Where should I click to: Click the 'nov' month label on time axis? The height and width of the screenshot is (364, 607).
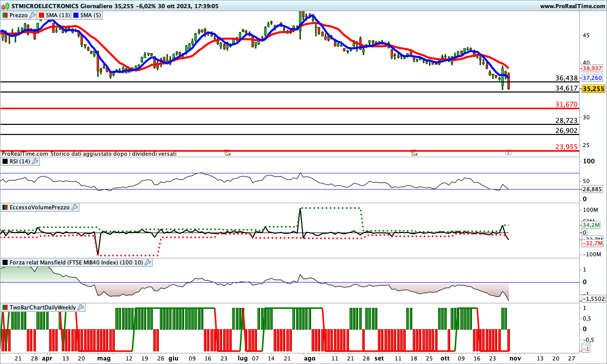(x=515, y=358)
